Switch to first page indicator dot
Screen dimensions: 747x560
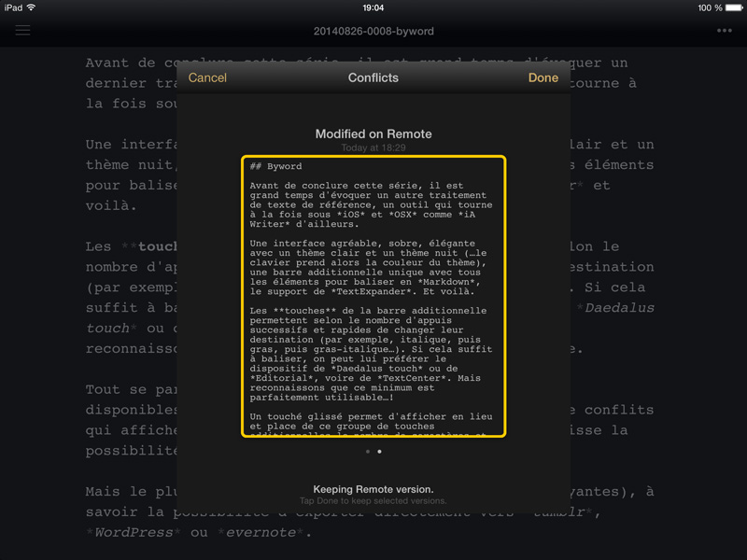coord(368,452)
